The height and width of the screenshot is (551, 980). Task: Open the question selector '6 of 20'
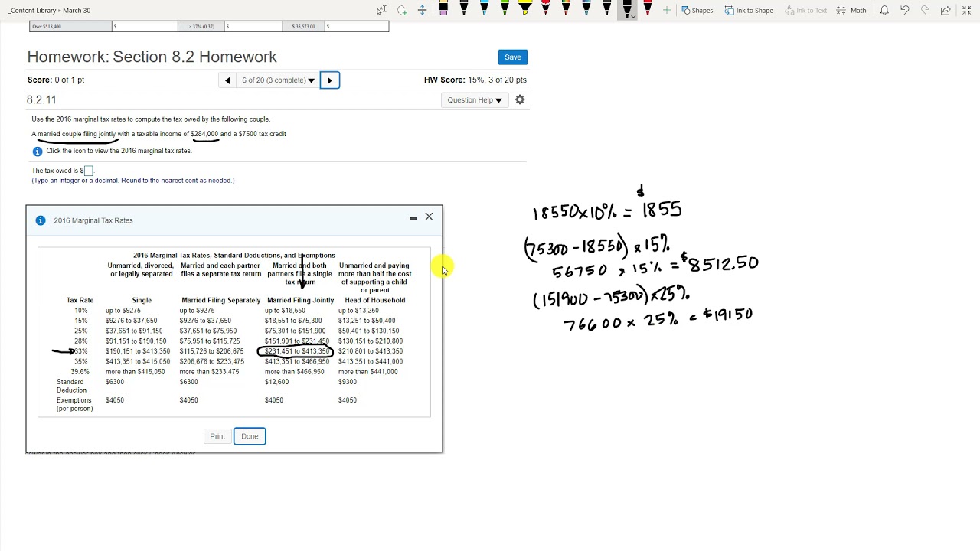click(278, 80)
